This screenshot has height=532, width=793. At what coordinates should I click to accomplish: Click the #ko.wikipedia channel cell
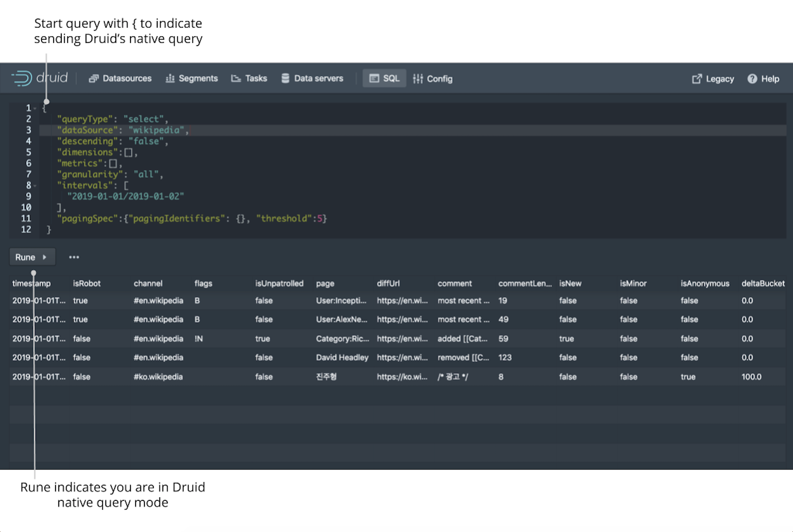pyautogui.click(x=158, y=377)
